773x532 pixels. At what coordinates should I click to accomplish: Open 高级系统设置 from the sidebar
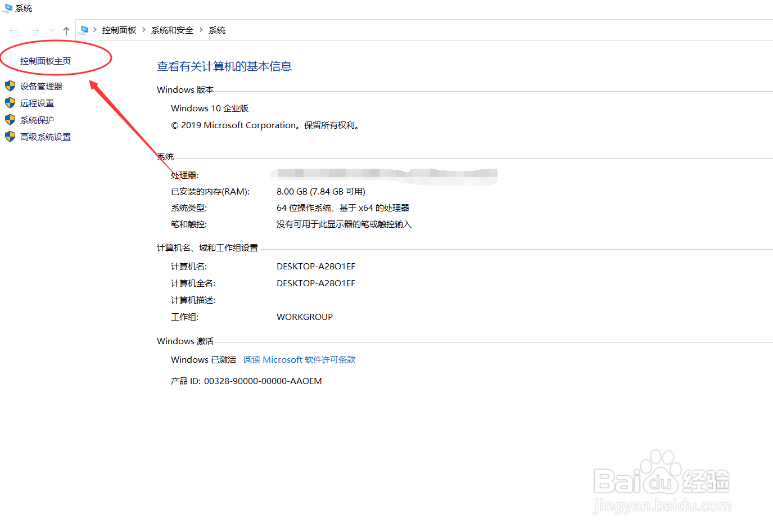pos(44,136)
